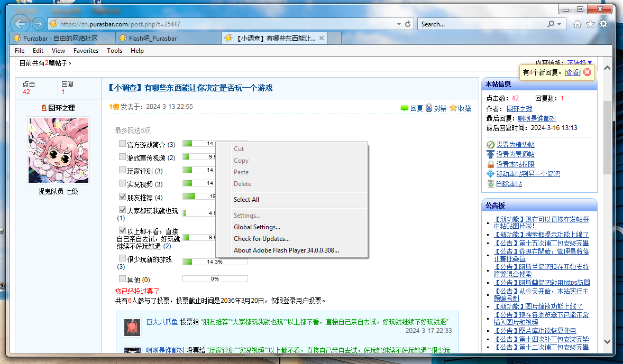Viewport: 623px width, 364px height.
Task: Refresh the page with the reload icon
Action: tap(408, 24)
